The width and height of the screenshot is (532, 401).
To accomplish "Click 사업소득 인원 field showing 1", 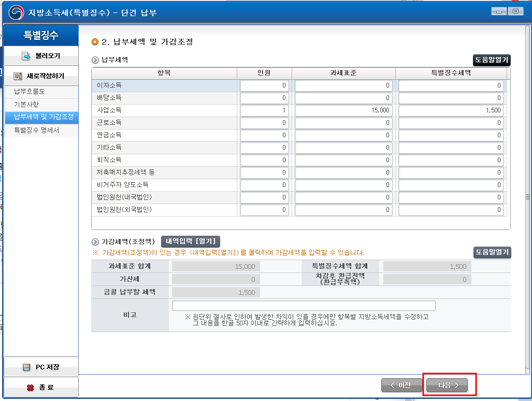I will tap(264, 110).
